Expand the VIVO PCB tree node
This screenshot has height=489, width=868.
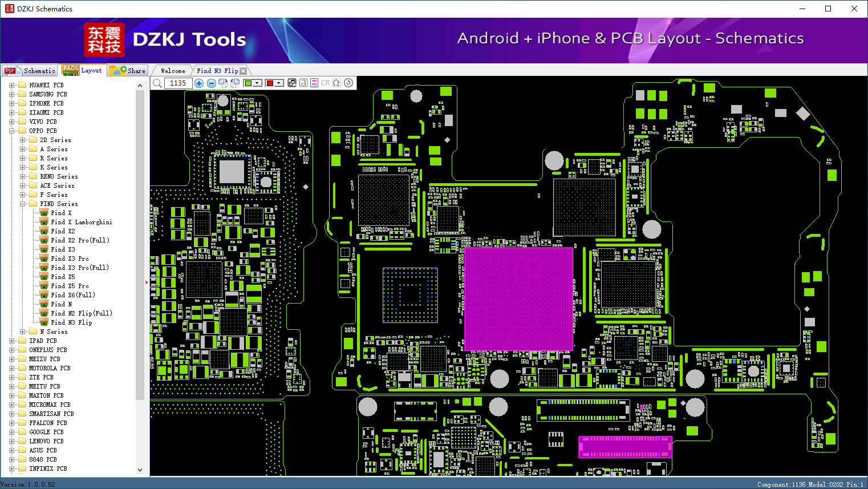pyautogui.click(x=11, y=122)
